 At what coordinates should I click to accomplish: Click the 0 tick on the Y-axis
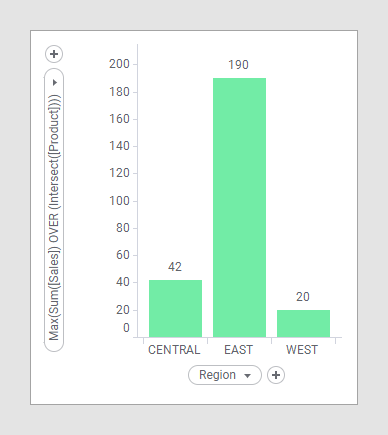point(126,328)
